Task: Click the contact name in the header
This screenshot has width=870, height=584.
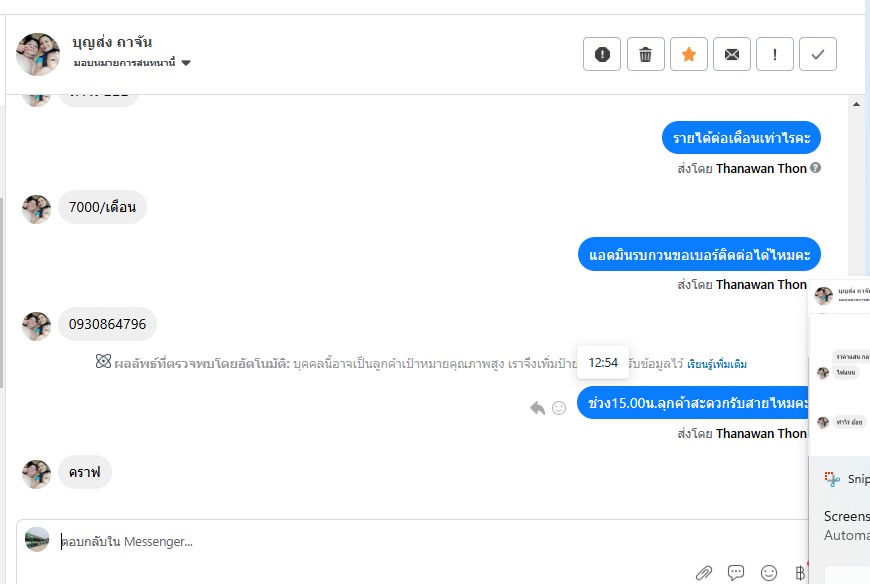Action: pos(112,42)
